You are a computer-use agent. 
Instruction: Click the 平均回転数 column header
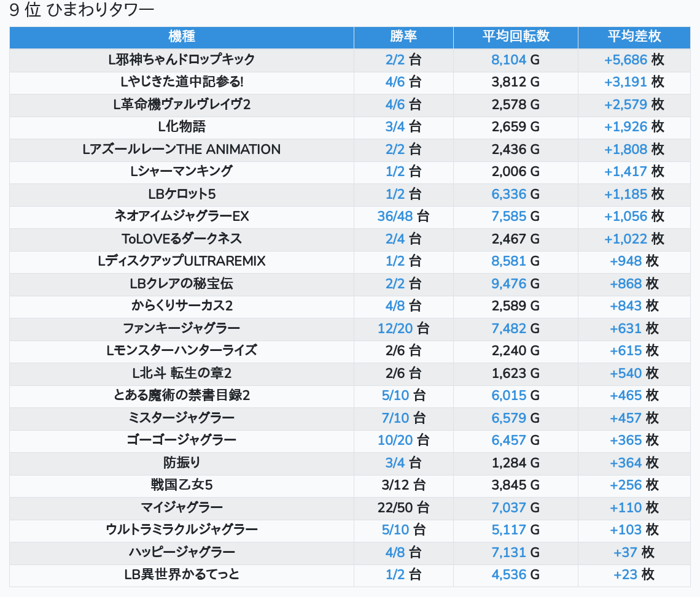tap(516, 37)
